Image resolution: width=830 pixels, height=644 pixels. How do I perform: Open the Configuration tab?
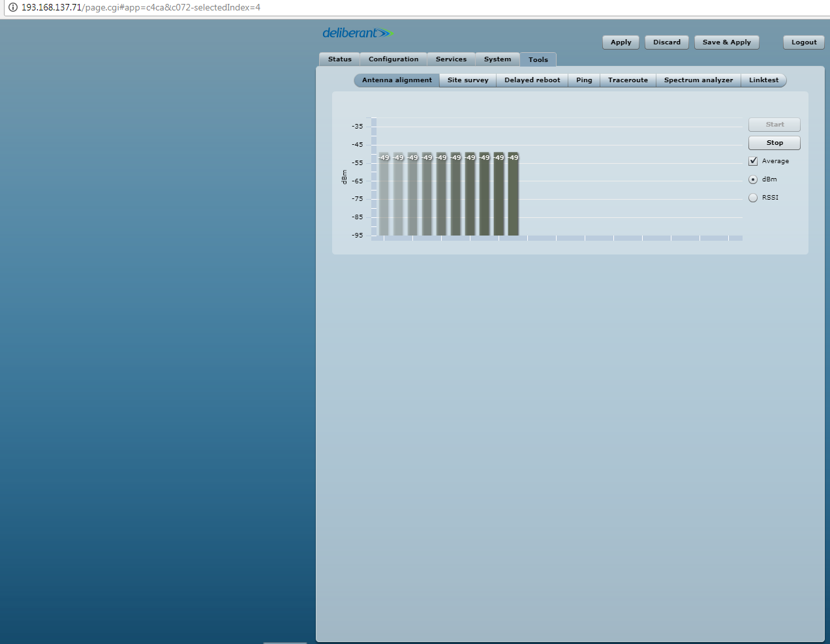pos(393,59)
